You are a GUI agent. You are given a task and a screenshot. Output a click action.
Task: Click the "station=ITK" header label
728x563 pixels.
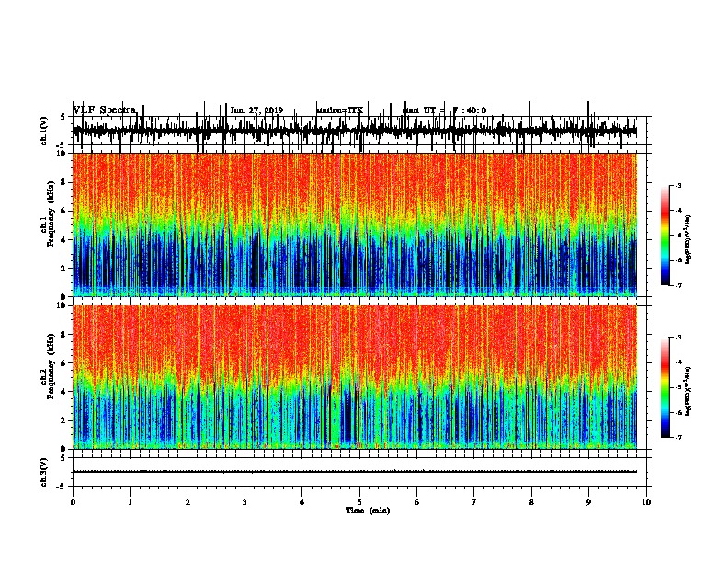339,110
